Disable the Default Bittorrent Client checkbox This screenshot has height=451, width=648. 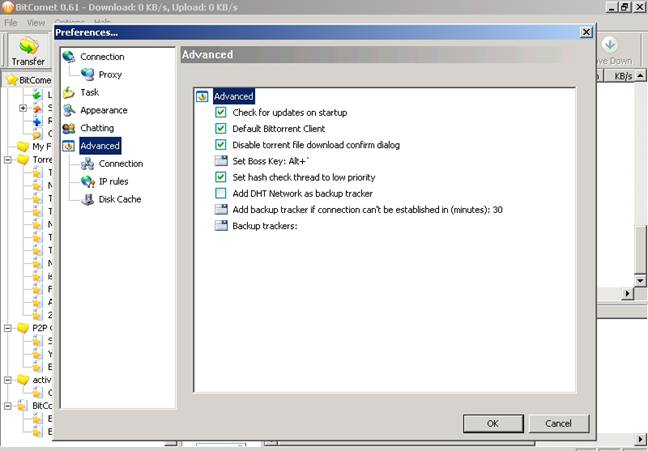221,129
